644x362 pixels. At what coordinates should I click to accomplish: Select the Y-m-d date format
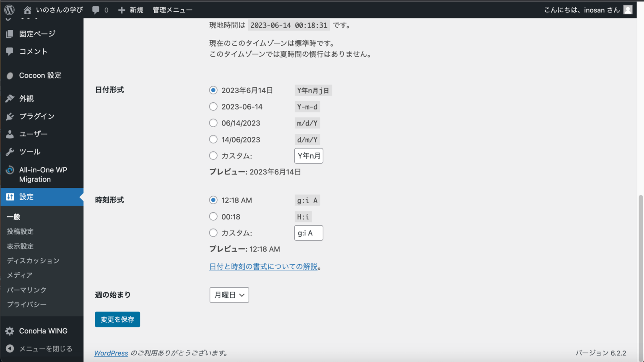pos(213,107)
